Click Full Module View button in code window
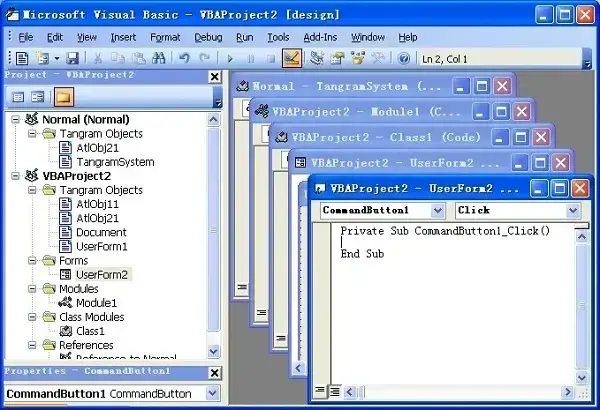The height and width of the screenshot is (410, 600). point(335,391)
